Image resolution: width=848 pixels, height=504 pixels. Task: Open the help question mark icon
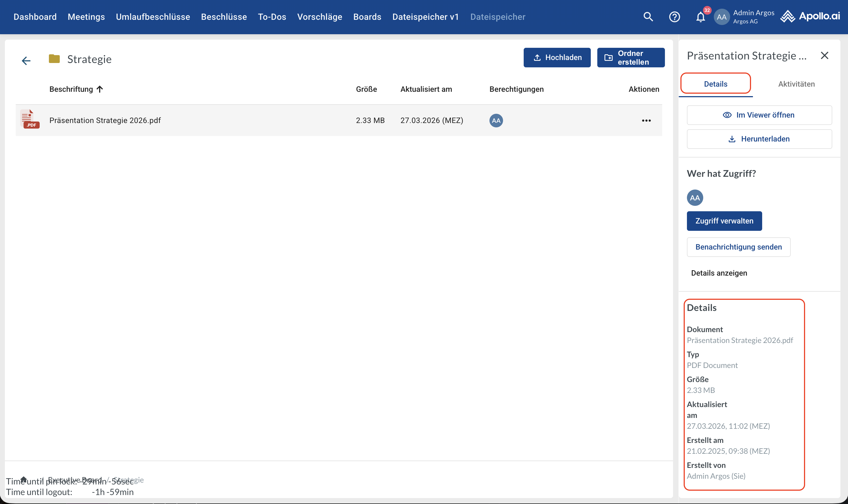pyautogui.click(x=674, y=17)
